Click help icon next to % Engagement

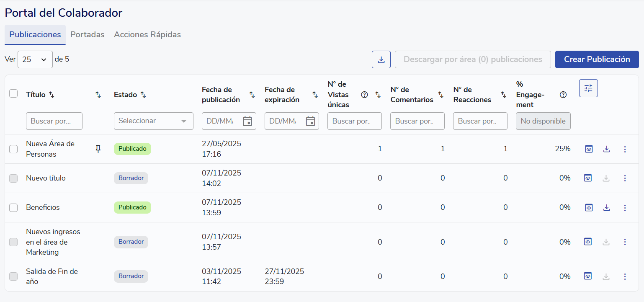coord(563,95)
